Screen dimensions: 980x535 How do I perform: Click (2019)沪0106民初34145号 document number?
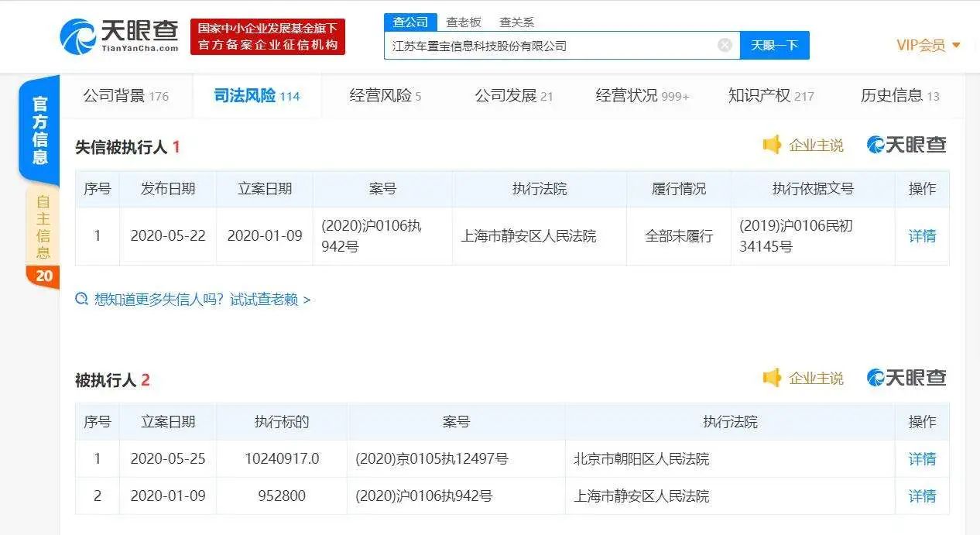point(796,236)
